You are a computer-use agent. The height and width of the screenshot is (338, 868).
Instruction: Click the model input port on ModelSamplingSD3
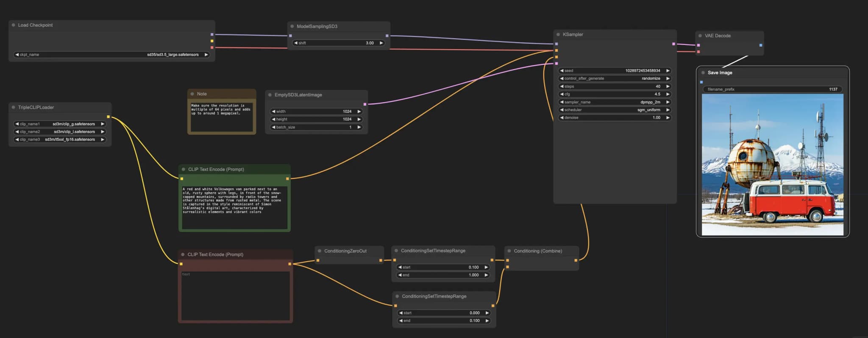coord(290,36)
